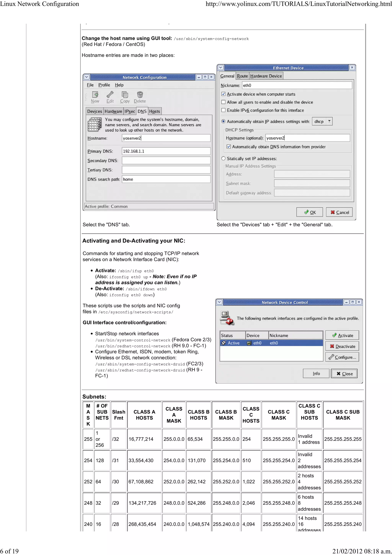Switch to the Hosts tab
This screenshot has height=555, width=392.
coord(155,111)
